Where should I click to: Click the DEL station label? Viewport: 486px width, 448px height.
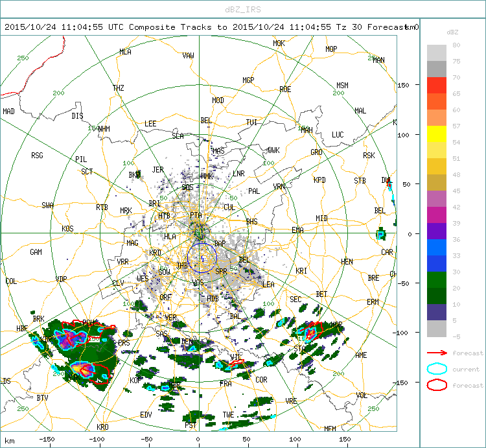[x=244, y=260]
